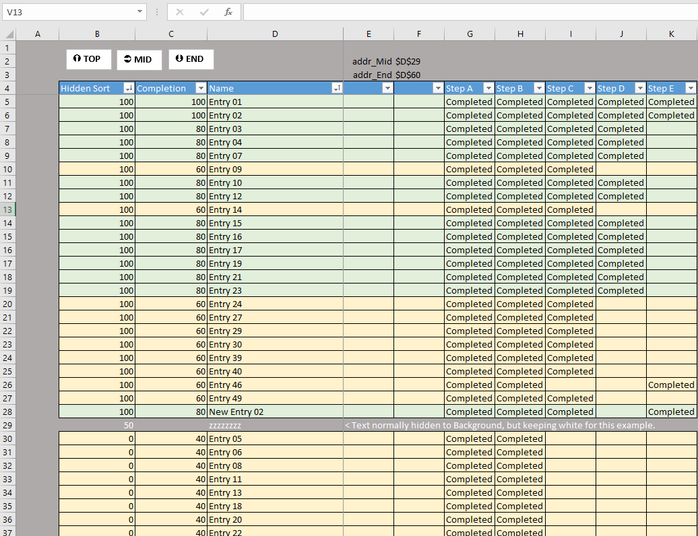Click the '$D$29' address cell
This screenshot has width=698, height=536.
pos(419,61)
